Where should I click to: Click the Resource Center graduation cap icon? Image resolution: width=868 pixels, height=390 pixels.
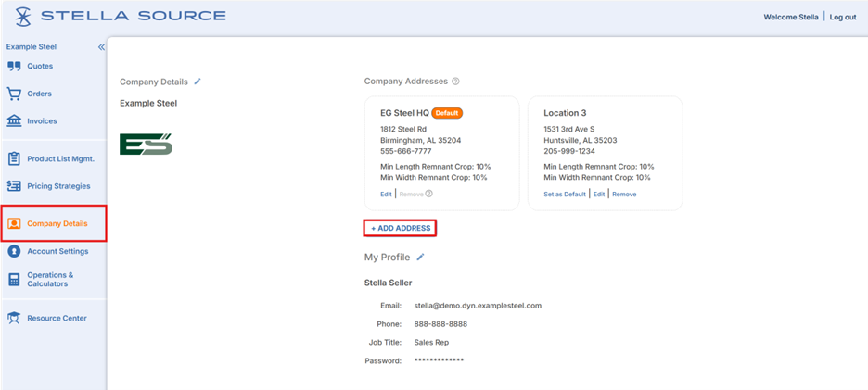[x=14, y=318]
